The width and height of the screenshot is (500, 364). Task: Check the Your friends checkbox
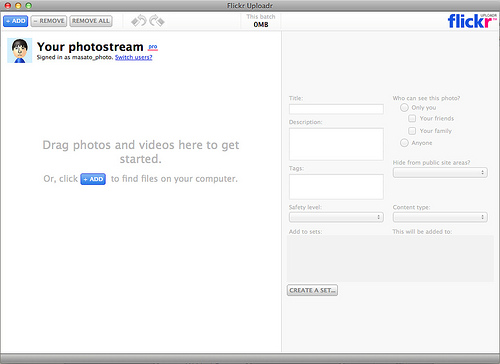tap(412, 118)
